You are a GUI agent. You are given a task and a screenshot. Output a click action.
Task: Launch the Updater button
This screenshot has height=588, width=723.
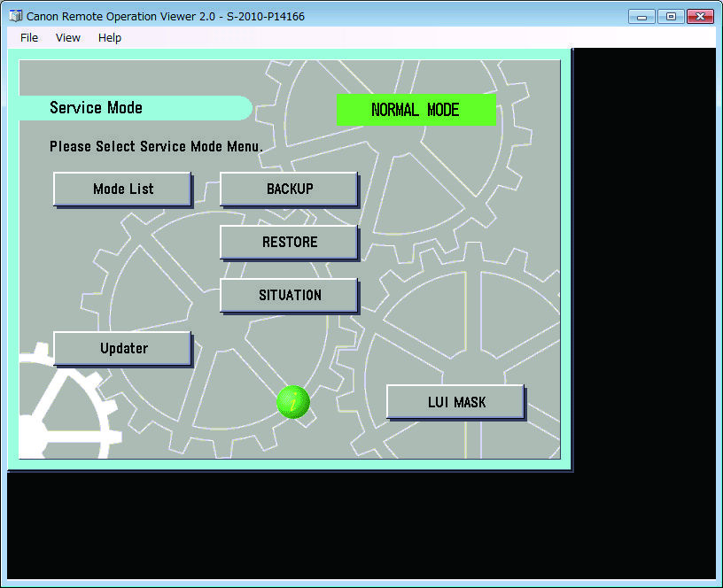(122, 349)
